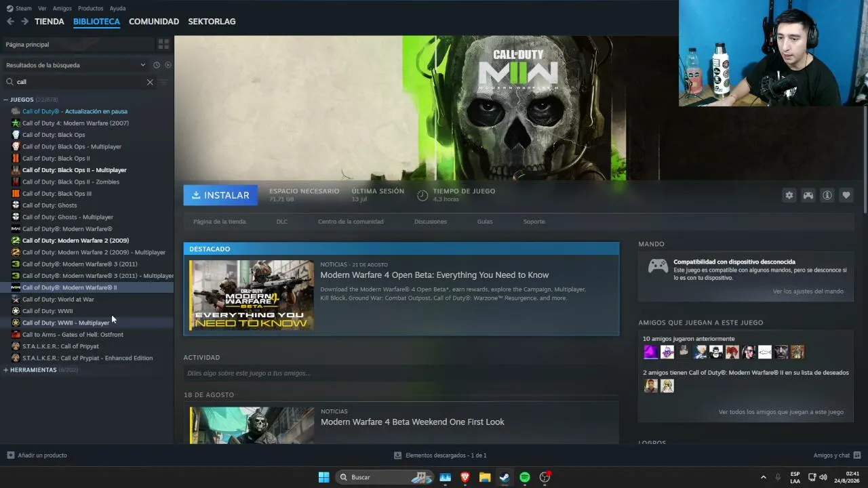Open Spotify from the taskbar
The height and width of the screenshot is (488, 868).
click(x=525, y=477)
